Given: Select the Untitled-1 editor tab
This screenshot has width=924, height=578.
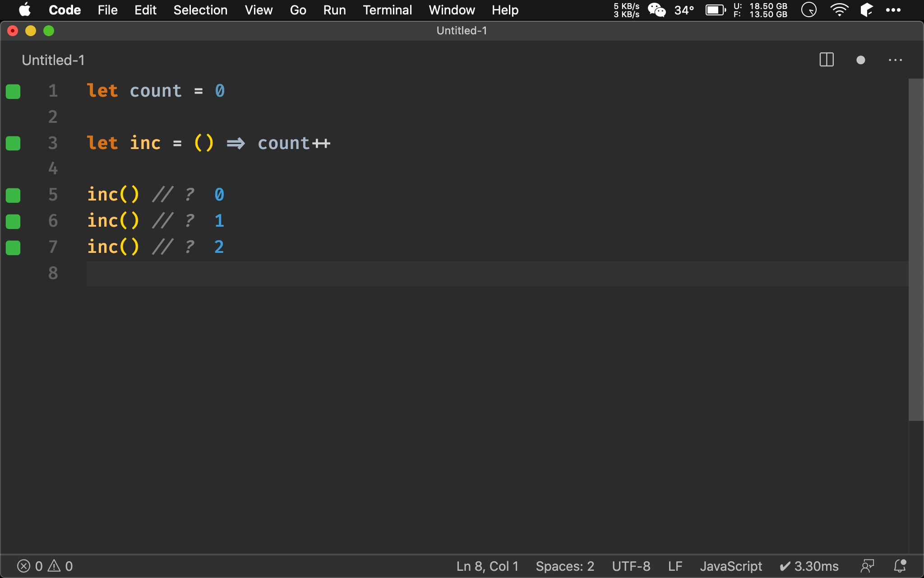Looking at the screenshot, I should (x=53, y=60).
